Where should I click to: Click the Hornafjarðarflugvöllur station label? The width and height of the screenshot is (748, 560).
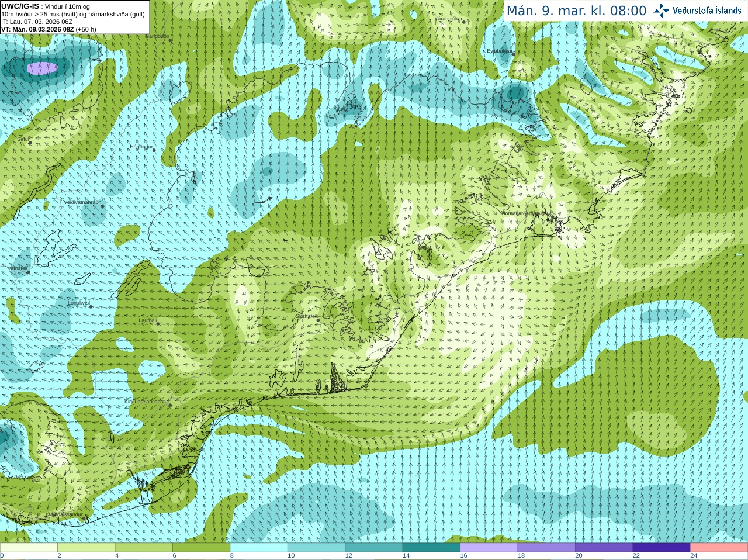coord(527,213)
